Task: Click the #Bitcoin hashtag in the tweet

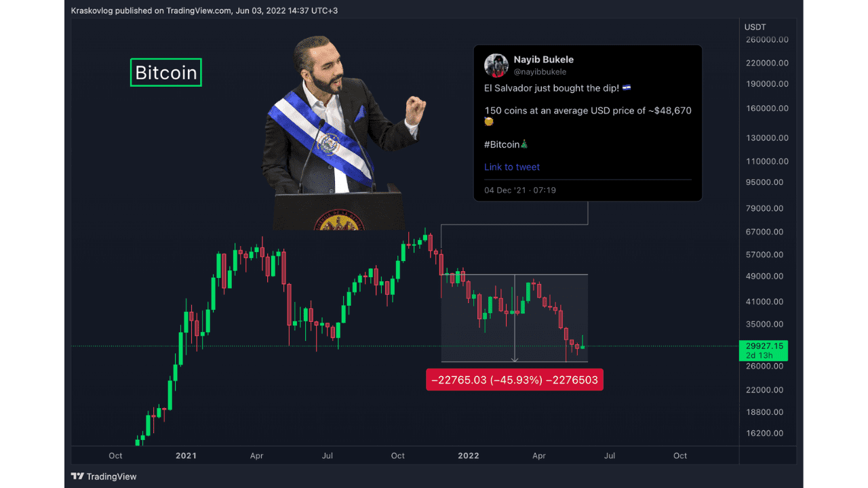Action: [502, 144]
